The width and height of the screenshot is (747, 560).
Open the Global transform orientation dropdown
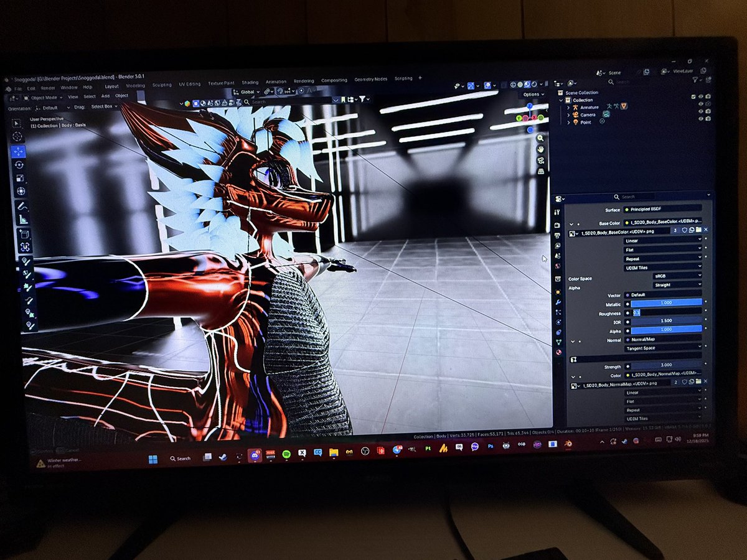coord(248,92)
